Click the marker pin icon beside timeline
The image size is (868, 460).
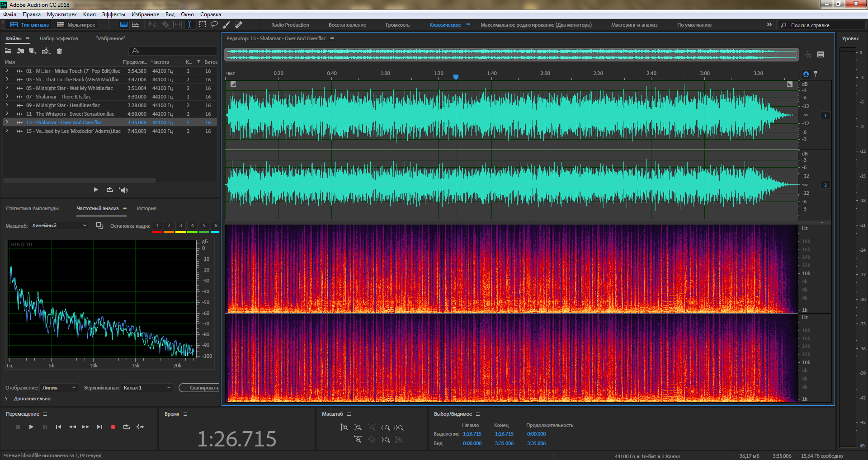816,74
